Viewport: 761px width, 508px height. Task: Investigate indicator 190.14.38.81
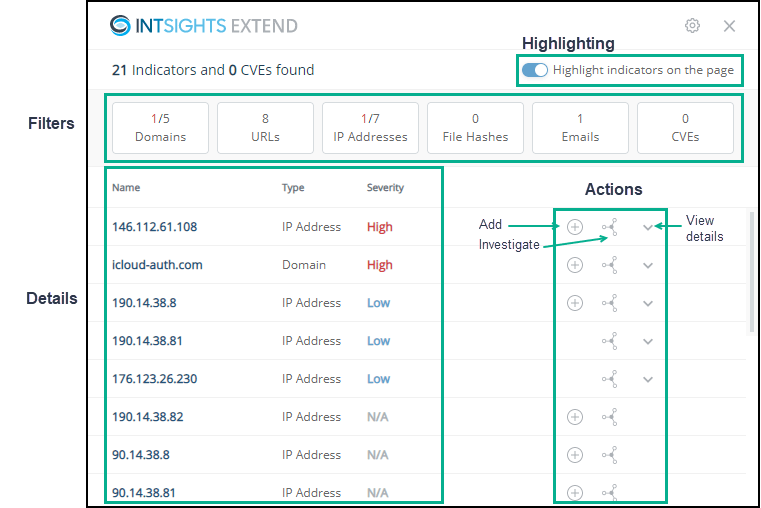(x=610, y=341)
